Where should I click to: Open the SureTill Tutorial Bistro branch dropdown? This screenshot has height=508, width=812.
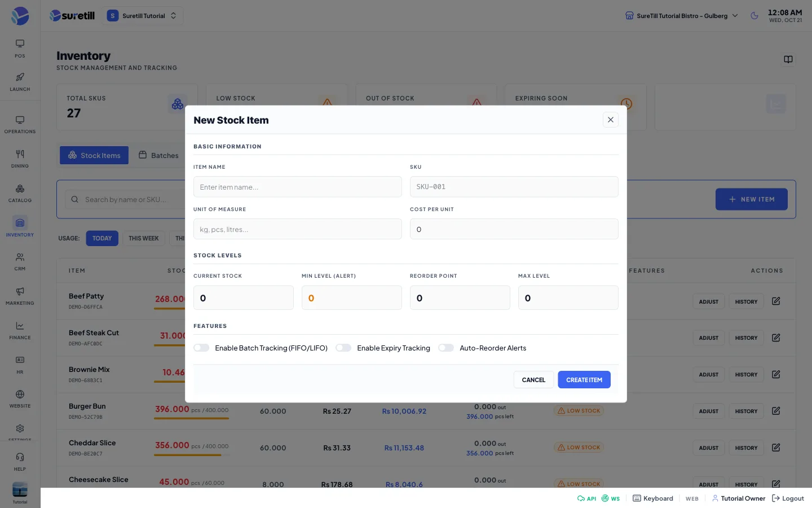coord(682,16)
